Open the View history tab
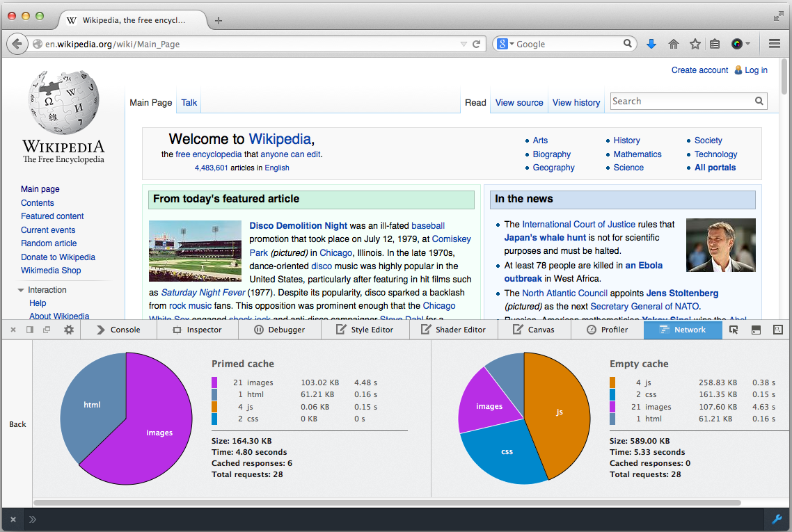The width and height of the screenshot is (792, 532). [576, 102]
